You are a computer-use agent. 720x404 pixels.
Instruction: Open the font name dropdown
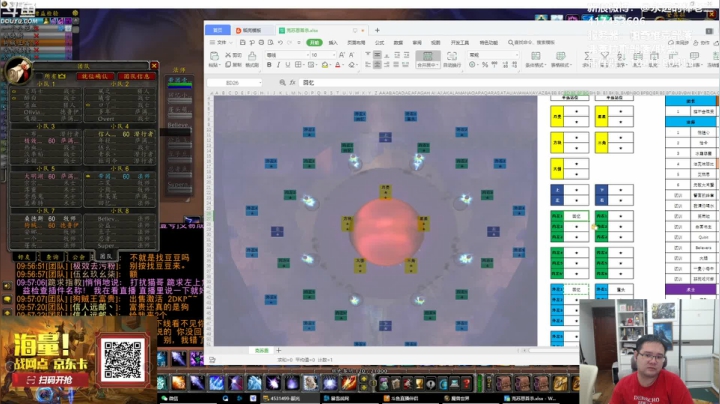307,55
